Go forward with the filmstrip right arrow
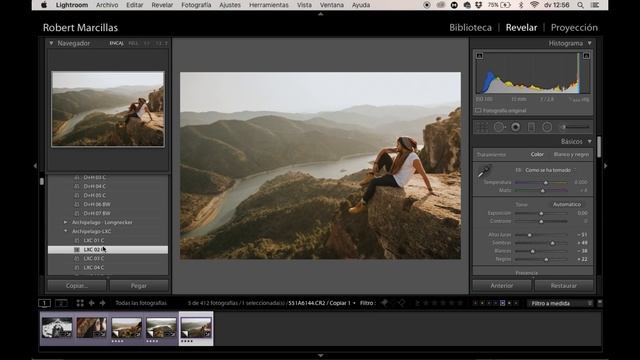The image size is (640, 360). point(102,303)
